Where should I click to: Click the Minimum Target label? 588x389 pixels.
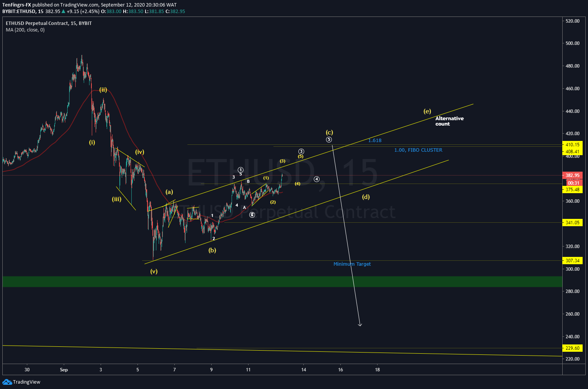click(352, 264)
